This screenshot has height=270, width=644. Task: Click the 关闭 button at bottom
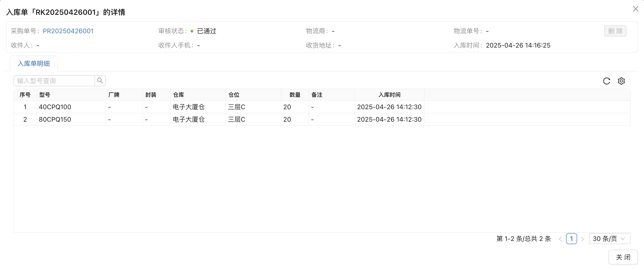[623, 257]
